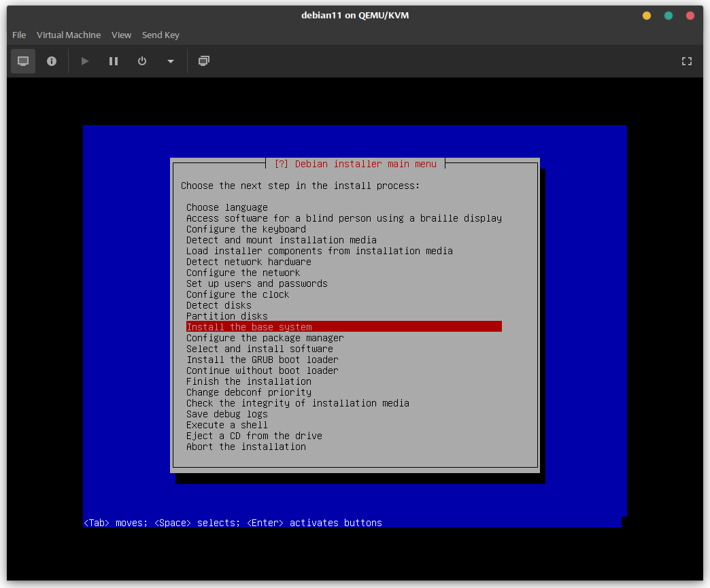This screenshot has width=710, height=588.
Task: Open the snapshots manager icon
Action: (x=203, y=61)
